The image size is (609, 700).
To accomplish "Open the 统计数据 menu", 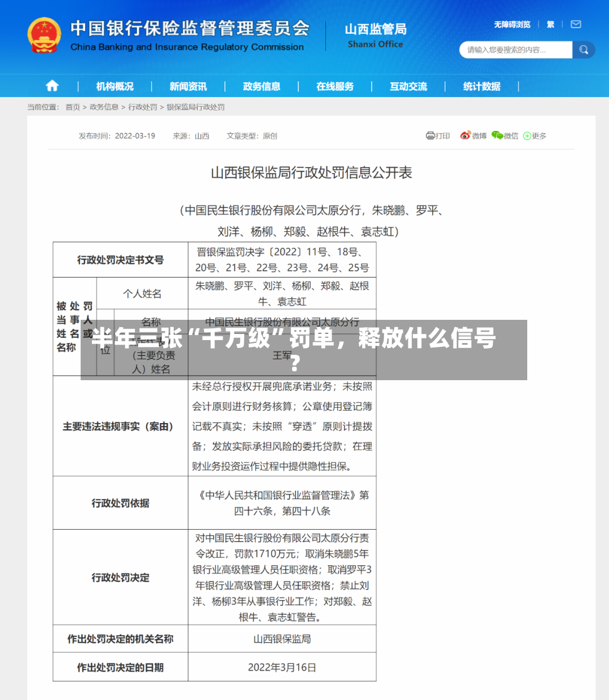I will point(482,86).
